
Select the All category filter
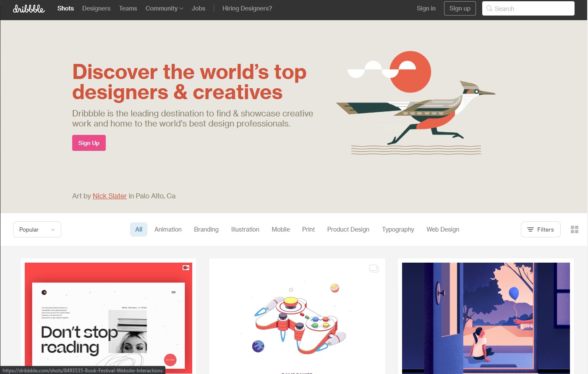click(x=139, y=229)
